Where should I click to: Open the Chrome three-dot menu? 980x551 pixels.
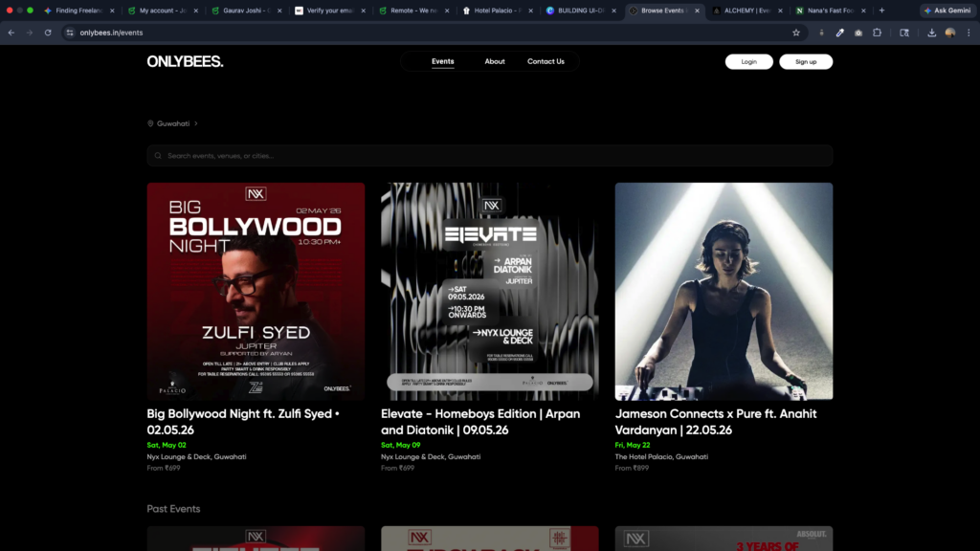969,33
